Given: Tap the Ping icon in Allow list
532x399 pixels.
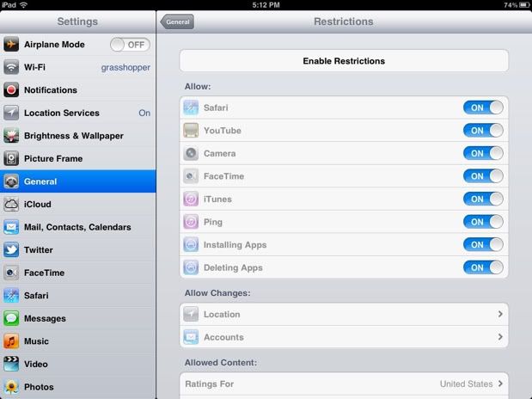Looking at the screenshot, I should coord(191,222).
